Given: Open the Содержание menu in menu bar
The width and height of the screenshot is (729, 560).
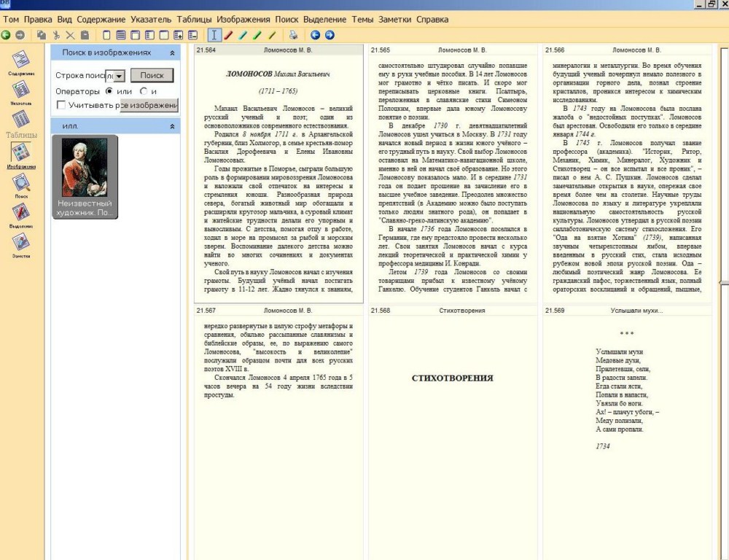Looking at the screenshot, I should (101, 20).
